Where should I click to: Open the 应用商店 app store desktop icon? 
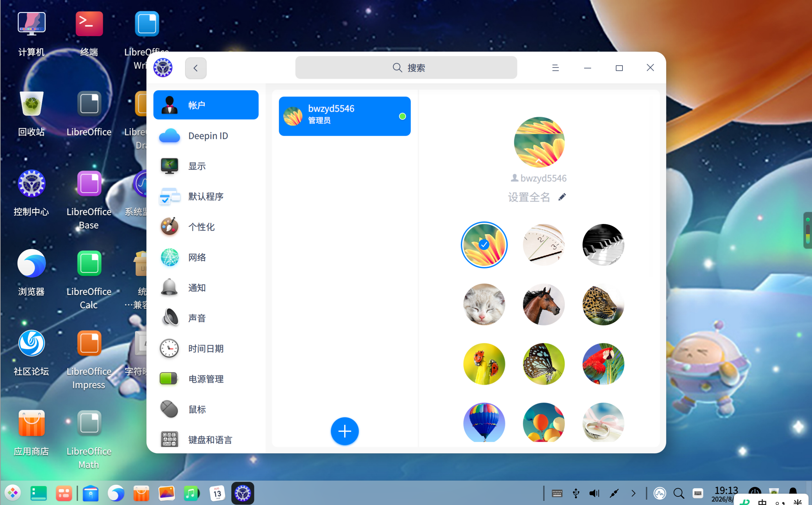click(x=31, y=433)
